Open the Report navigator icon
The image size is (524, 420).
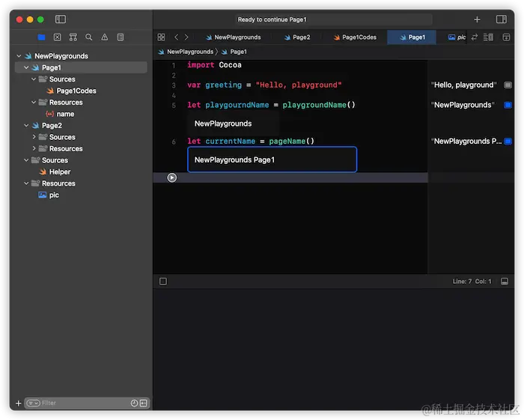coord(121,37)
